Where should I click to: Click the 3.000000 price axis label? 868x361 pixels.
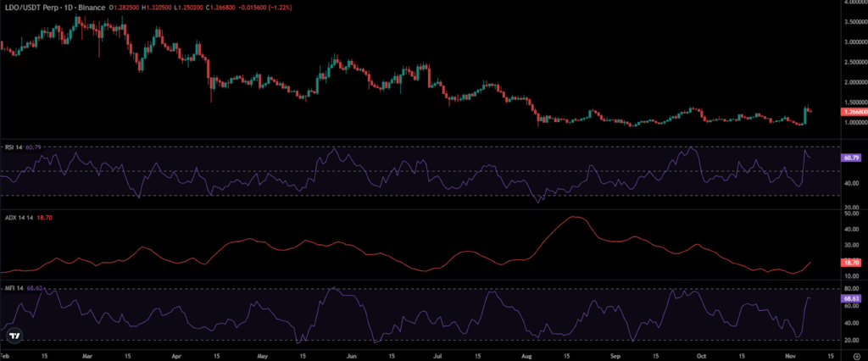[x=855, y=42]
